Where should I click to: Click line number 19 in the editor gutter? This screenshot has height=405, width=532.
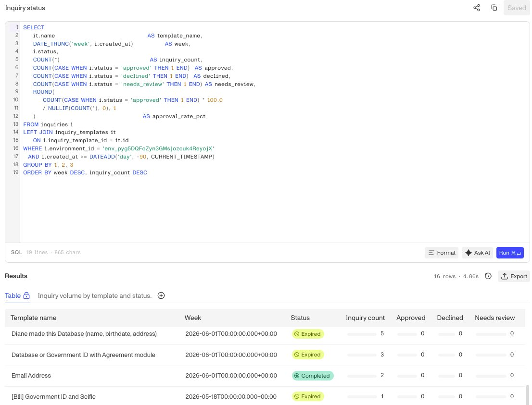coord(15,172)
